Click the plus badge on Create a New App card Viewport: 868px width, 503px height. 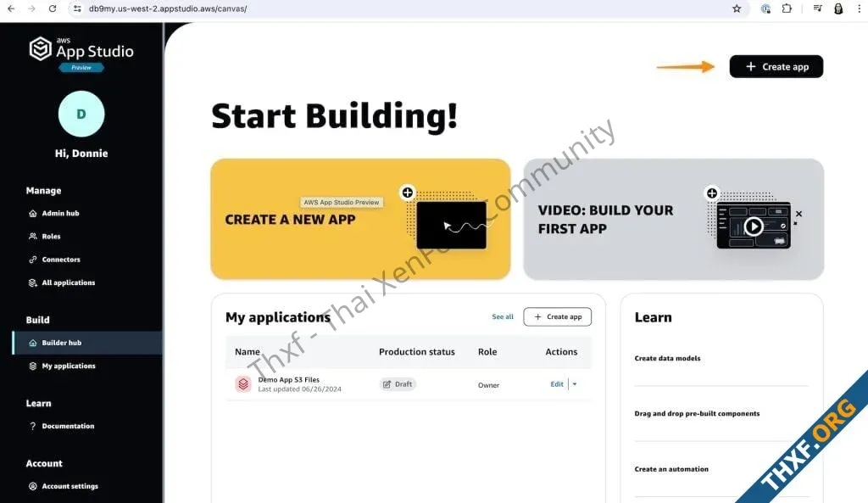tap(408, 193)
